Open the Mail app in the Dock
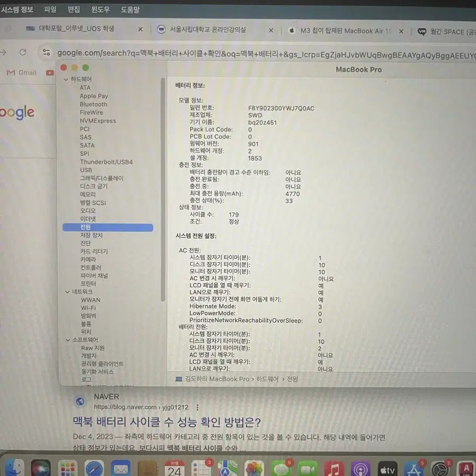Image resolution: width=476 pixels, height=476 pixels. pos(121,469)
